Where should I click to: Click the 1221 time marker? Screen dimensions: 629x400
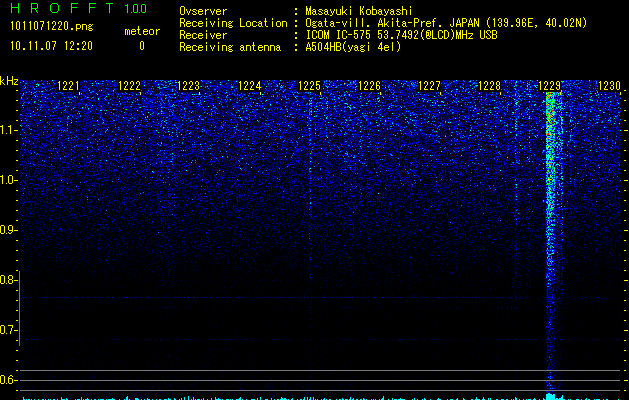coord(69,85)
